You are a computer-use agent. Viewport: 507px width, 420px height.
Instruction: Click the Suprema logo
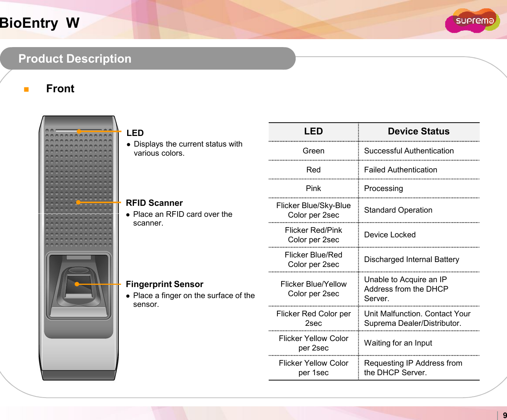(x=473, y=21)
